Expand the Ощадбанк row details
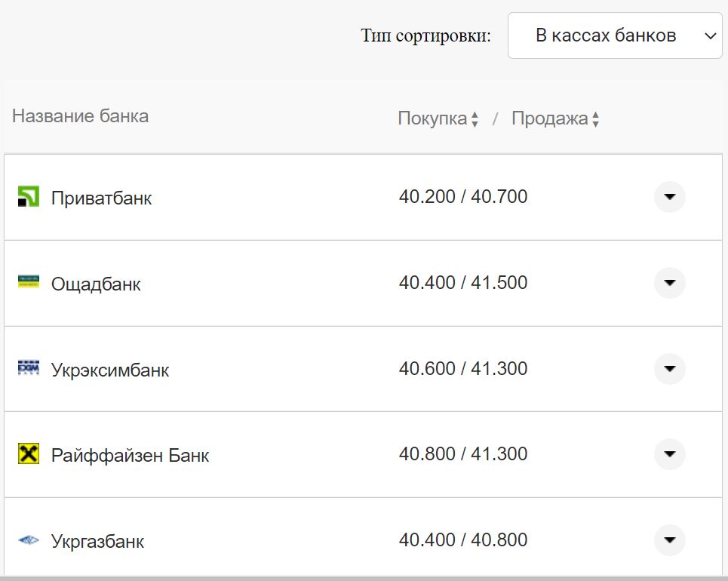Viewport: 728px width, 581px height. pos(669,283)
